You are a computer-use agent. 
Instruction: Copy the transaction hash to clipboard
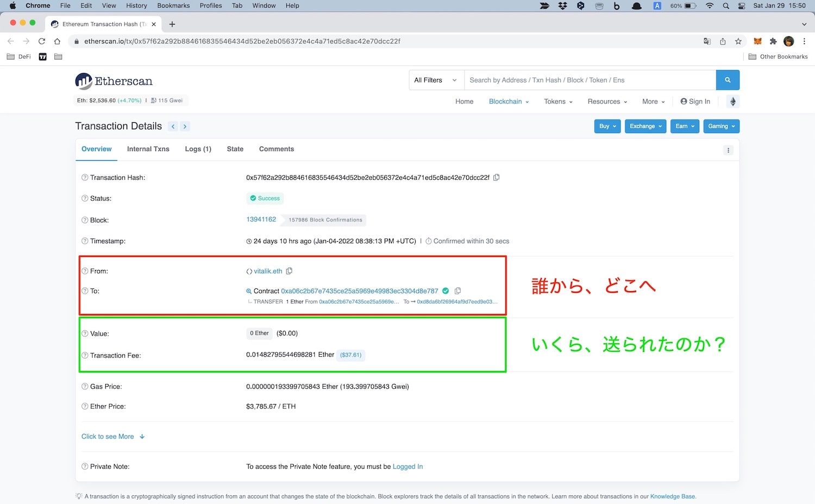(496, 178)
